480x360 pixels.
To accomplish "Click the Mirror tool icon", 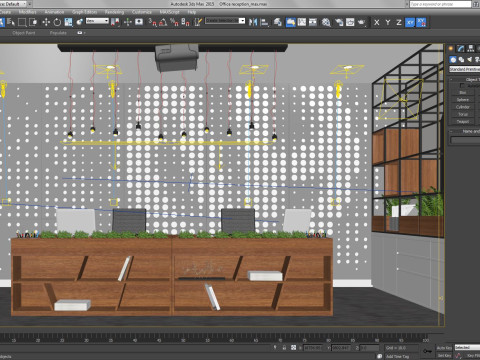I will (253, 22).
